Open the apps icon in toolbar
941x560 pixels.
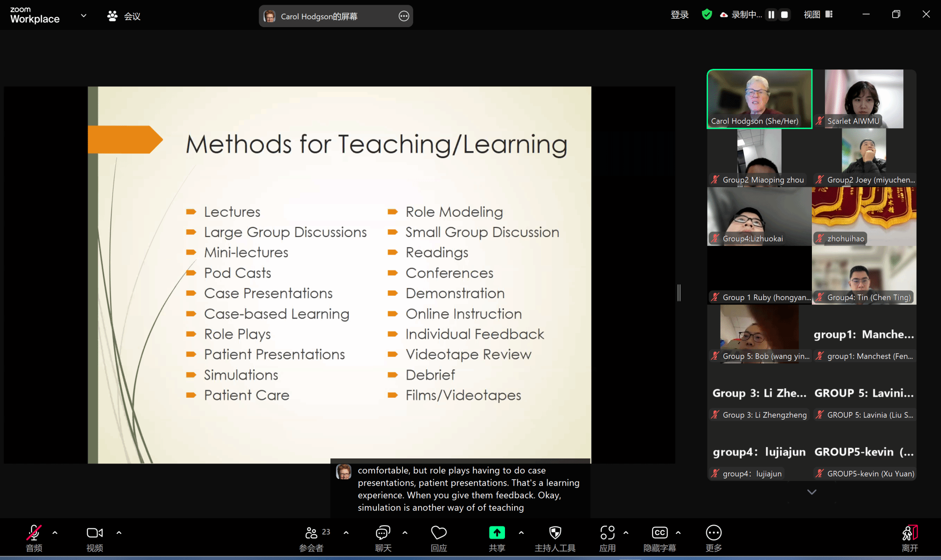[x=607, y=533]
